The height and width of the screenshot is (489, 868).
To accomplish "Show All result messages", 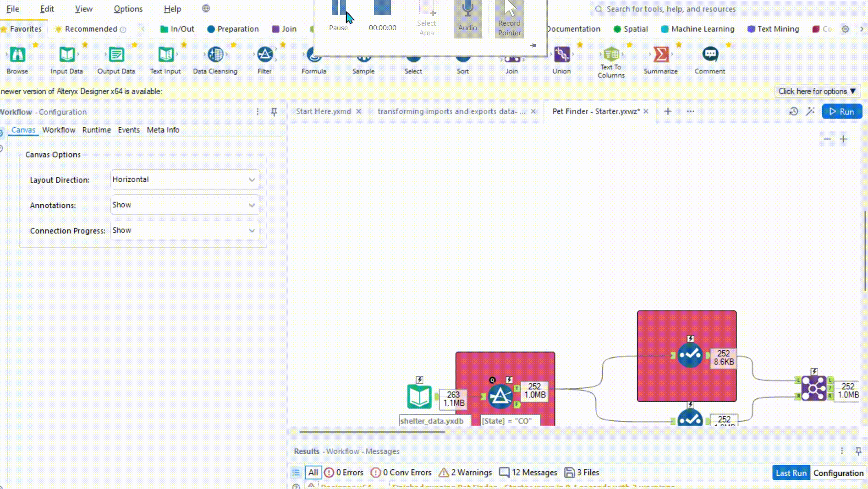I will tap(313, 472).
